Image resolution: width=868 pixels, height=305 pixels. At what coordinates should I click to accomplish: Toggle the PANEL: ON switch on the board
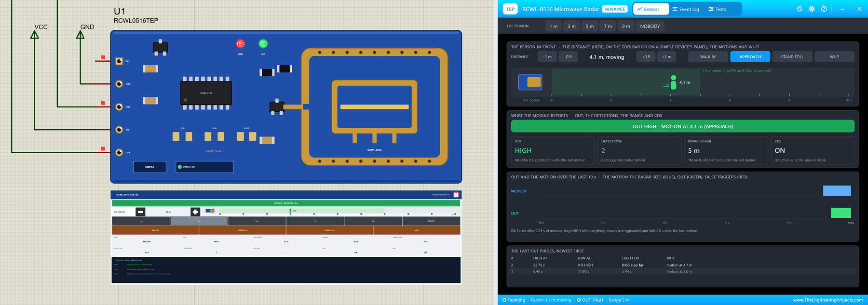pyautogui.click(x=204, y=167)
